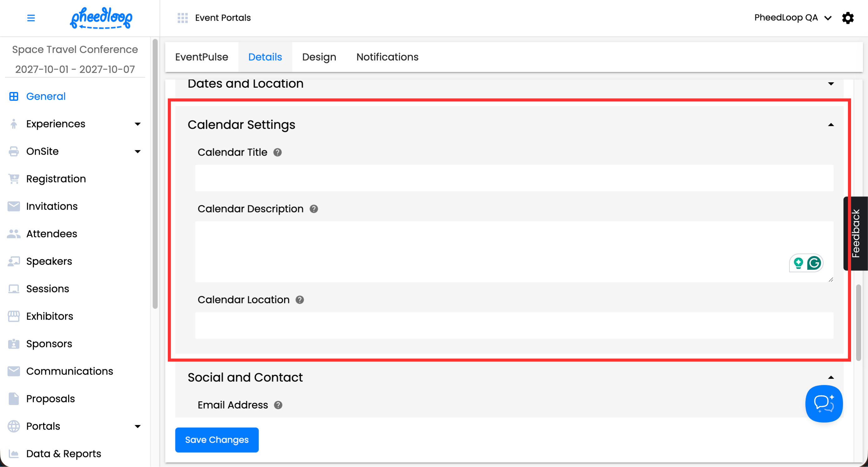Image resolution: width=868 pixels, height=467 pixels.
Task: Open the settings gear icon
Action: [x=848, y=18]
